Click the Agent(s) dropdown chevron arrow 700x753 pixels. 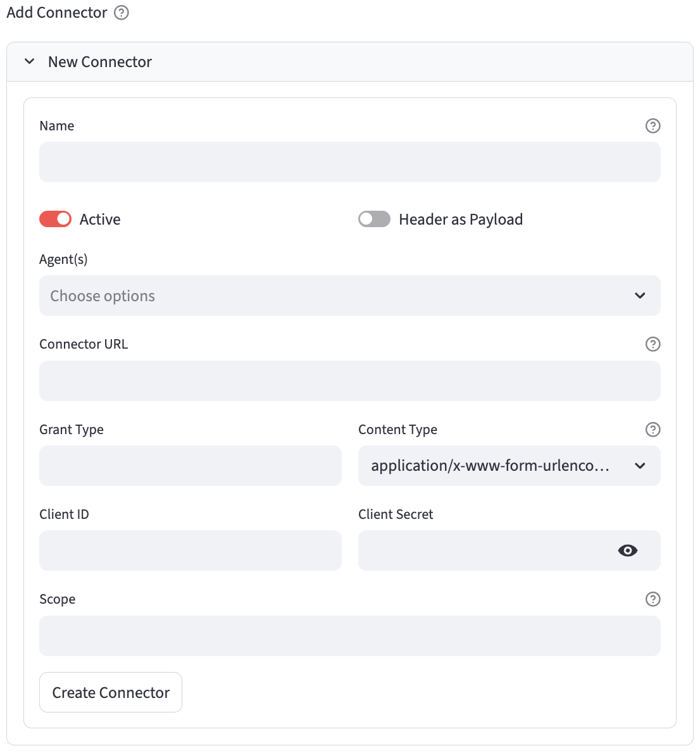(640, 296)
